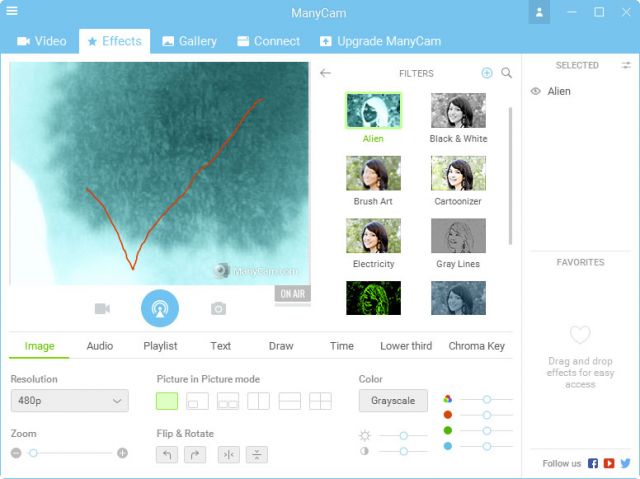Start video recording with camcorder icon

click(102, 308)
